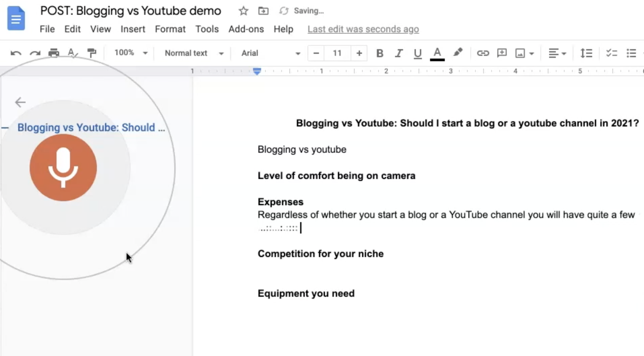Click the spell check icon
The height and width of the screenshot is (356, 644).
[72, 53]
